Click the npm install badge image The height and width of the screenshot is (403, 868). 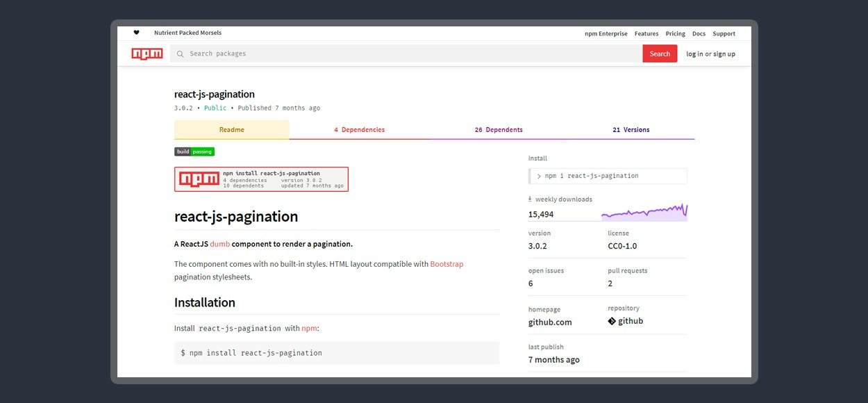pos(261,179)
